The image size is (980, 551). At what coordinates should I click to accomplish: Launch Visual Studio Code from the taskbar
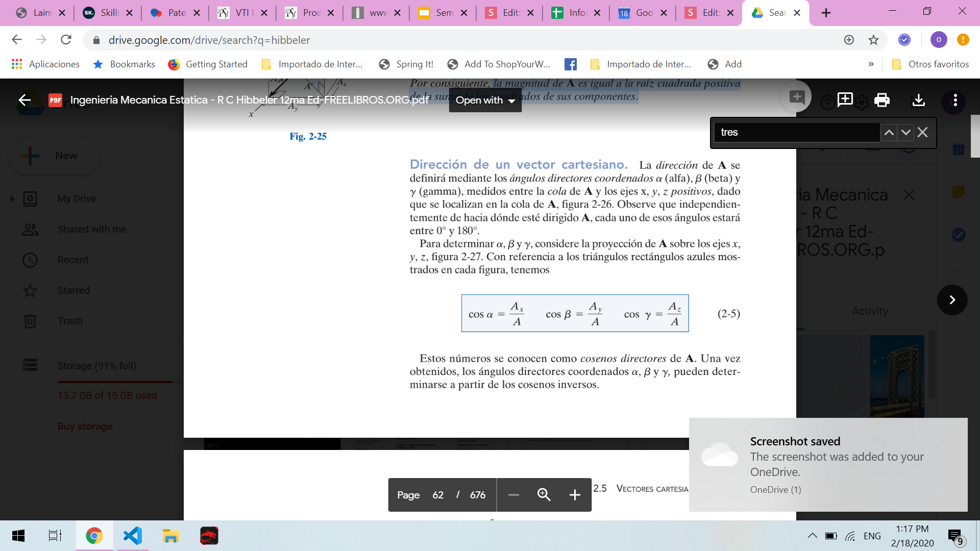[132, 536]
